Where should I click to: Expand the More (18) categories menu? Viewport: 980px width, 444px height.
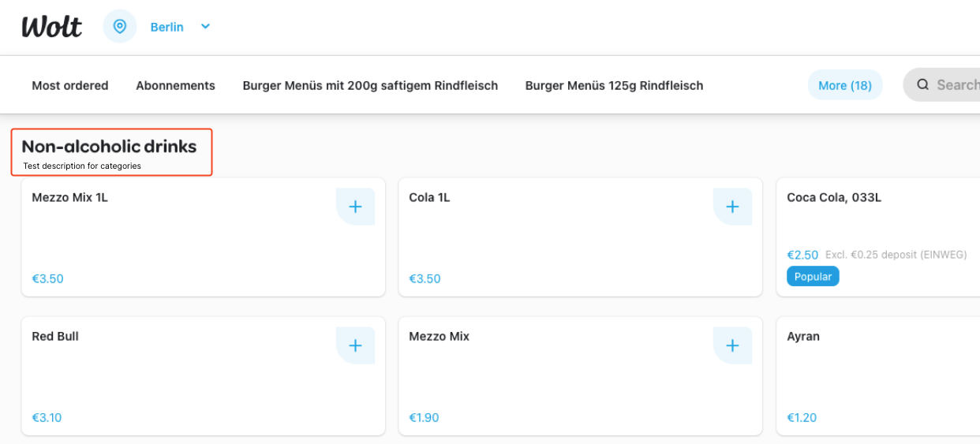tap(845, 85)
